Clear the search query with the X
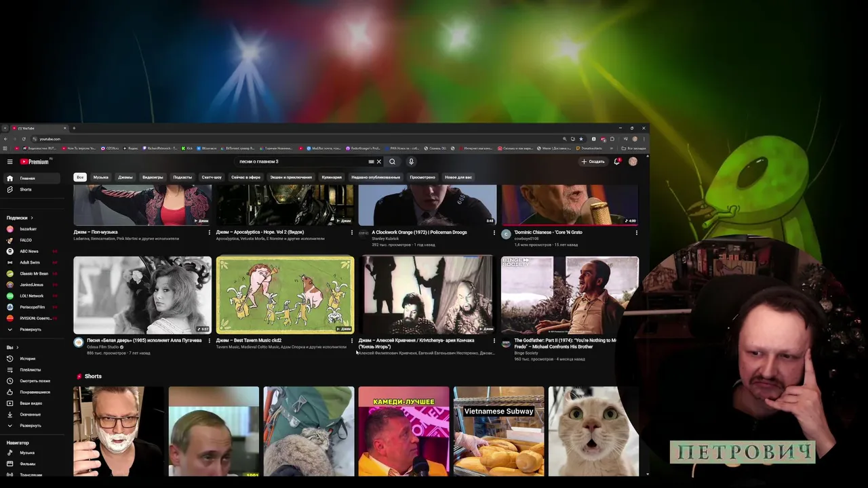 (379, 161)
